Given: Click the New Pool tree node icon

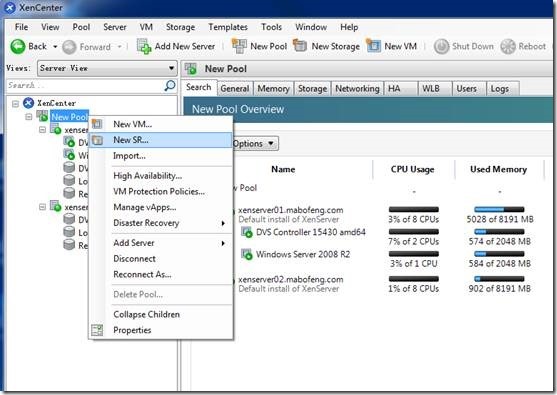Looking at the screenshot, I should [x=42, y=116].
